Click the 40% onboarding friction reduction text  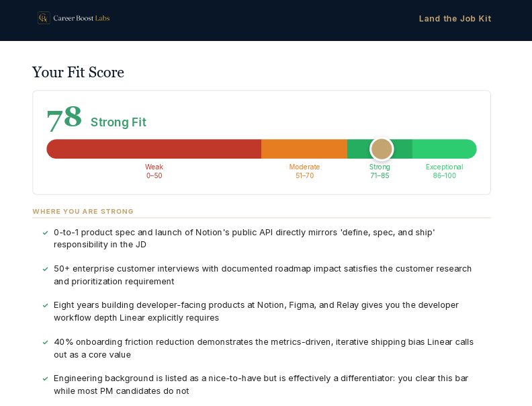[263, 348]
